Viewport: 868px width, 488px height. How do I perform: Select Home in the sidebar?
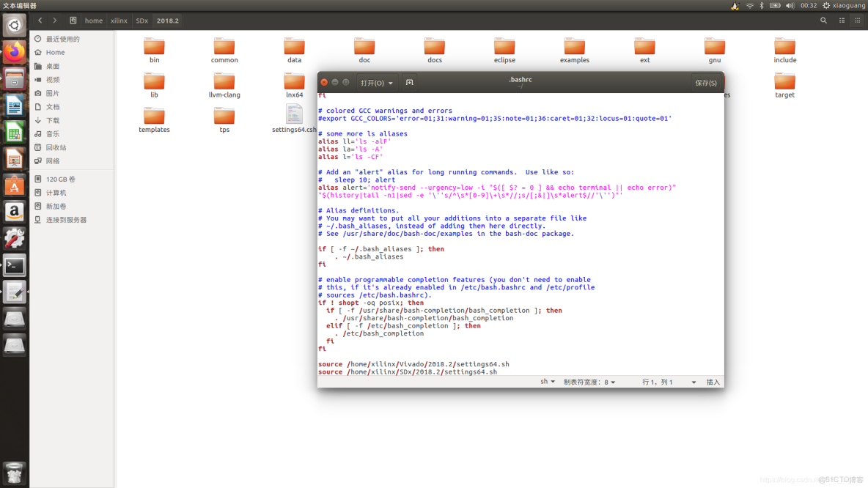pos(55,53)
